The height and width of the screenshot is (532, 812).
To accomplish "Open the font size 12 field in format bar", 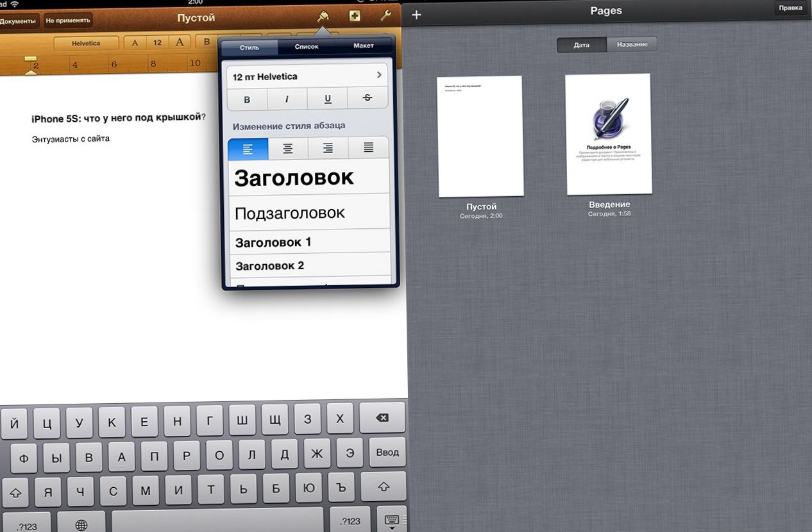I will pos(157,43).
